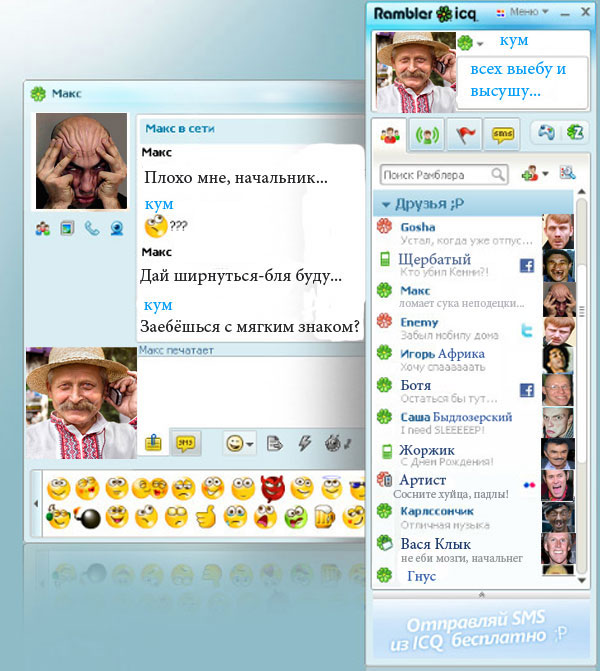This screenshot has width=600, height=671.
Task: Click the Facebook icon next to Щербатый
Action: [526, 265]
